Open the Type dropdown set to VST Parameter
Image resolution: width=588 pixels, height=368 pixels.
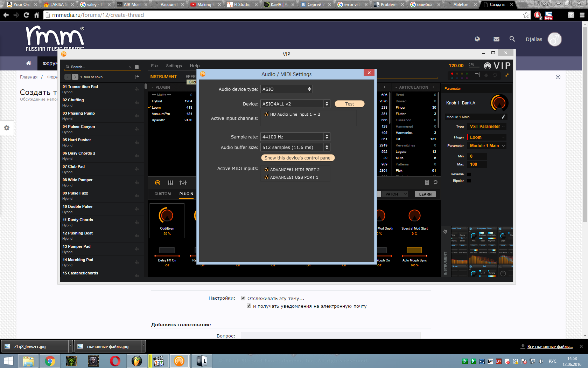[x=486, y=127]
